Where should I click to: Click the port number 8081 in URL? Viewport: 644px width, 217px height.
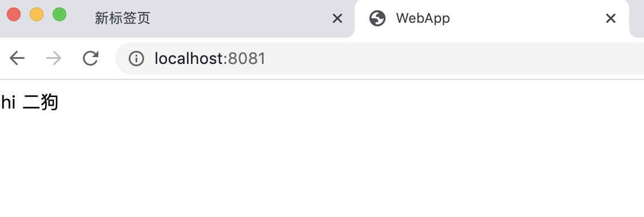(x=247, y=59)
